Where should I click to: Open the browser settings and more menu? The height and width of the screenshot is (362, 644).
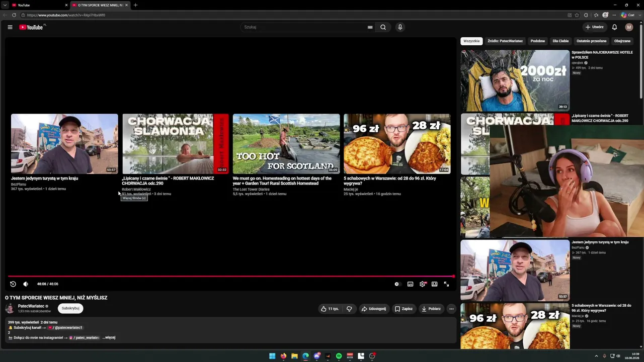coord(614,15)
